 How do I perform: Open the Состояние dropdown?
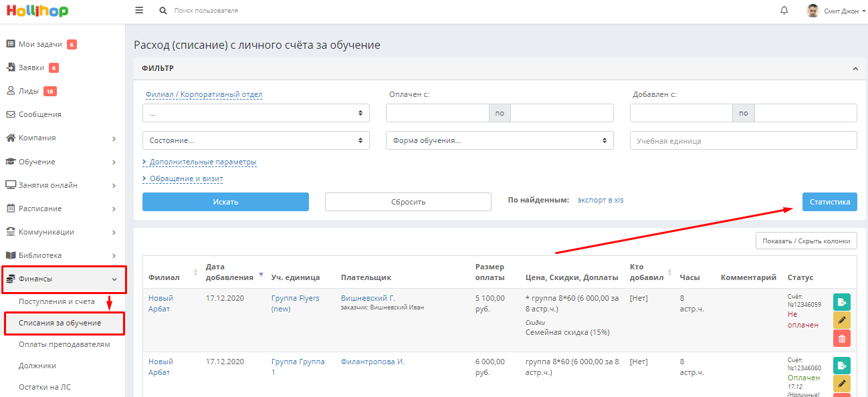256,140
